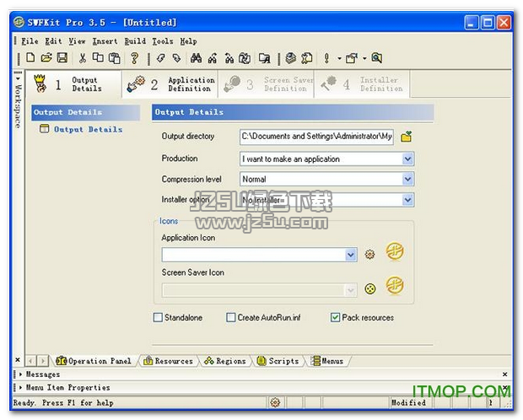Click the Paste clipboard icon
The image size is (523, 420).
click(x=115, y=58)
